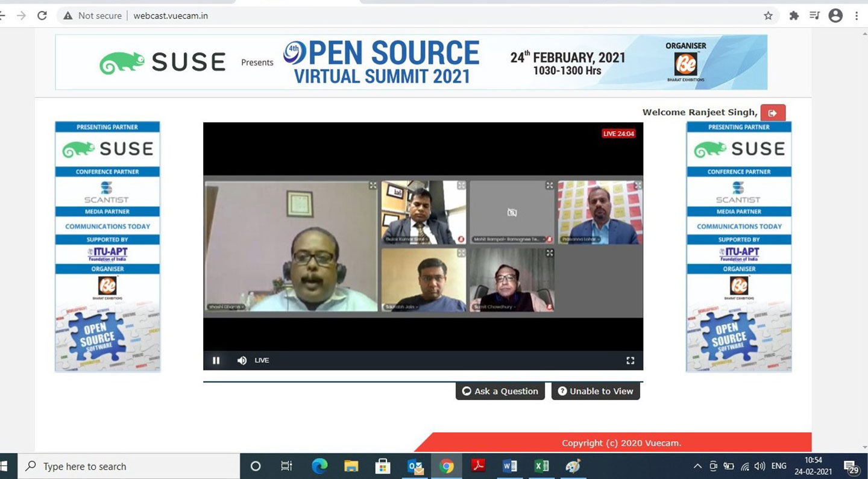Click the right sidebar SUSE presenting partner logo
This screenshot has width=868, height=479.
point(739,149)
